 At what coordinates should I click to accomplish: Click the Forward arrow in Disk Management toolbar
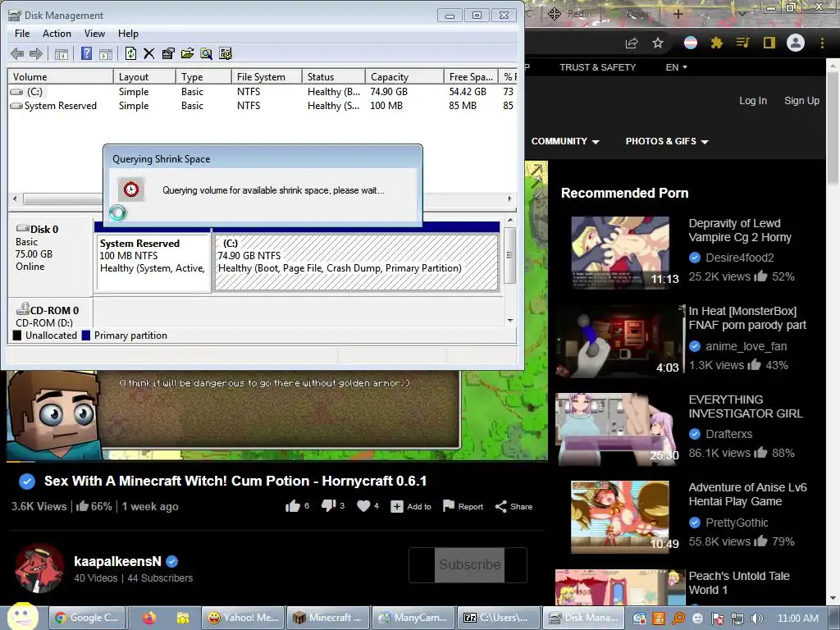36,53
